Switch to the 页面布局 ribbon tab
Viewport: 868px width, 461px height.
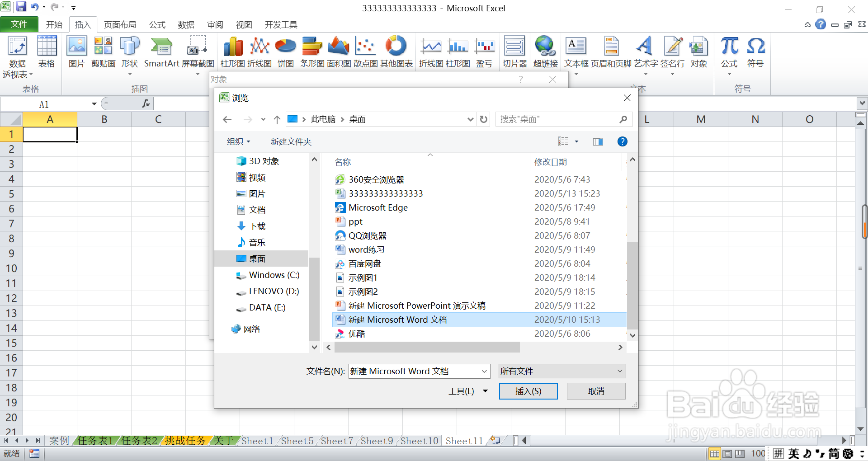(120, 24)
